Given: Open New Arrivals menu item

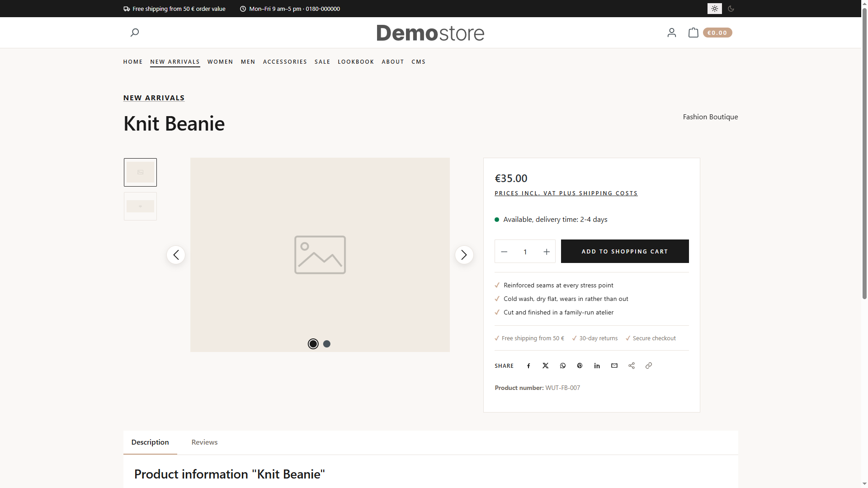Looking at the screenshot, I should [175, 62].
